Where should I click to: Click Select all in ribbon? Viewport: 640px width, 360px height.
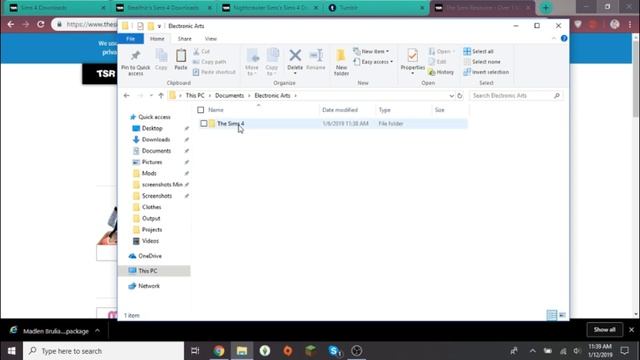(x=478, y=51)
